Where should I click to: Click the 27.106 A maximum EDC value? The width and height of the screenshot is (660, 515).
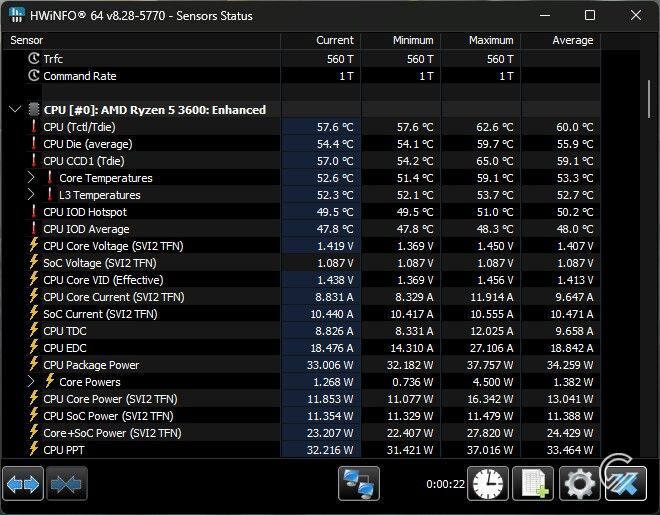492,348
